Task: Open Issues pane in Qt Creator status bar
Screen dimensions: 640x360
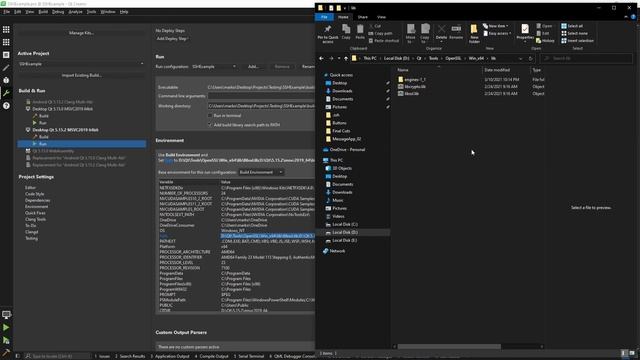Action: (x=102, y=356)
